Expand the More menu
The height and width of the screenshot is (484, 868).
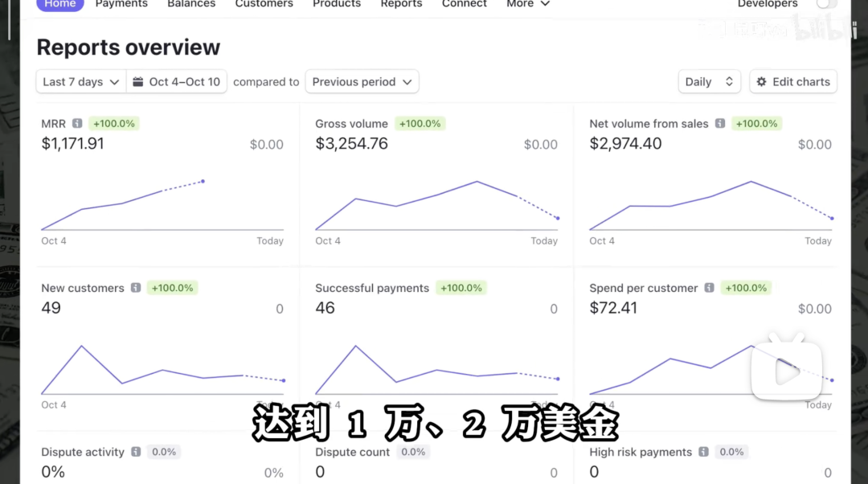pos(527,3)
